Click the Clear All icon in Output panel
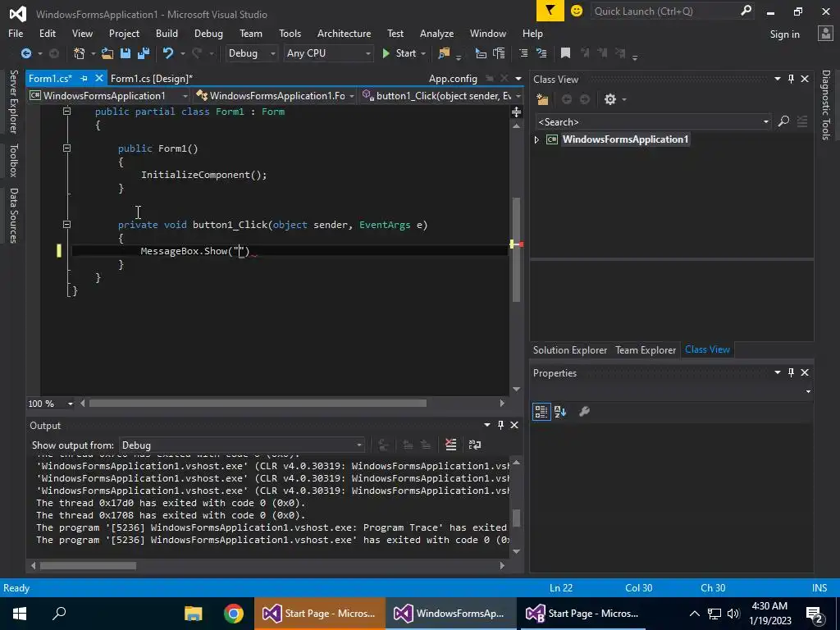Image resolution: width=840 pixels, height=630 pixels. coord(451,445)
